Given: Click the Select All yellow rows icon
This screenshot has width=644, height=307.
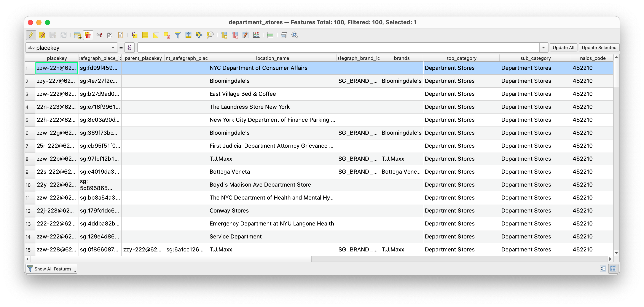Looking at the screenshot, I should click(x=145, y=35).
